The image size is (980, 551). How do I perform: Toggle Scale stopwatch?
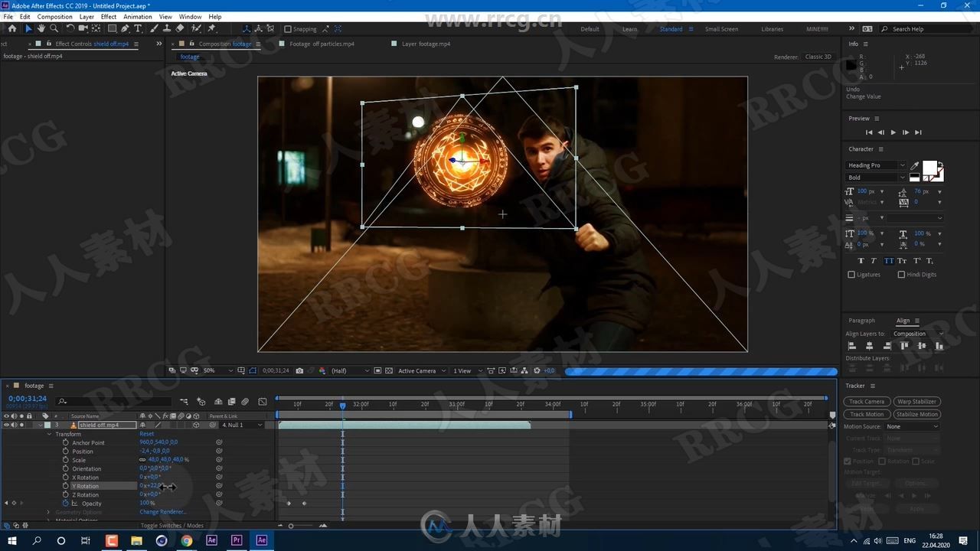66,460
